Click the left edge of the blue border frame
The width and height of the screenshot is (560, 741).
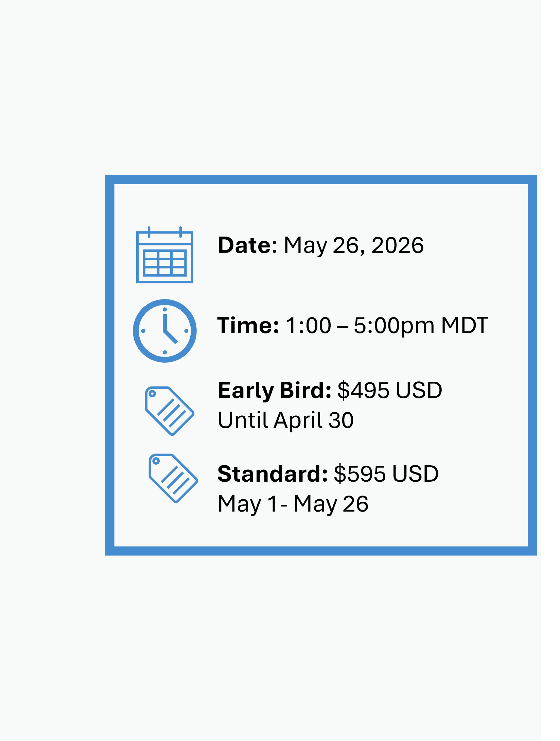110,365
